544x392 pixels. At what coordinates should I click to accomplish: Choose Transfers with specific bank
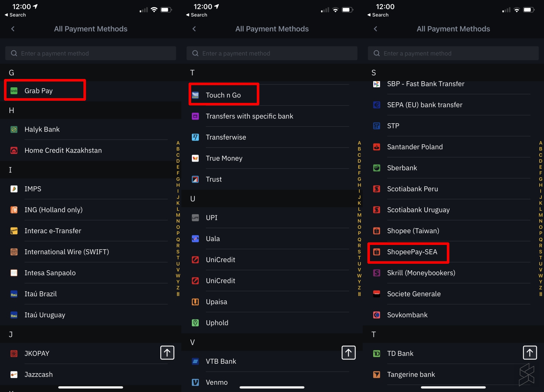point(250,116)
